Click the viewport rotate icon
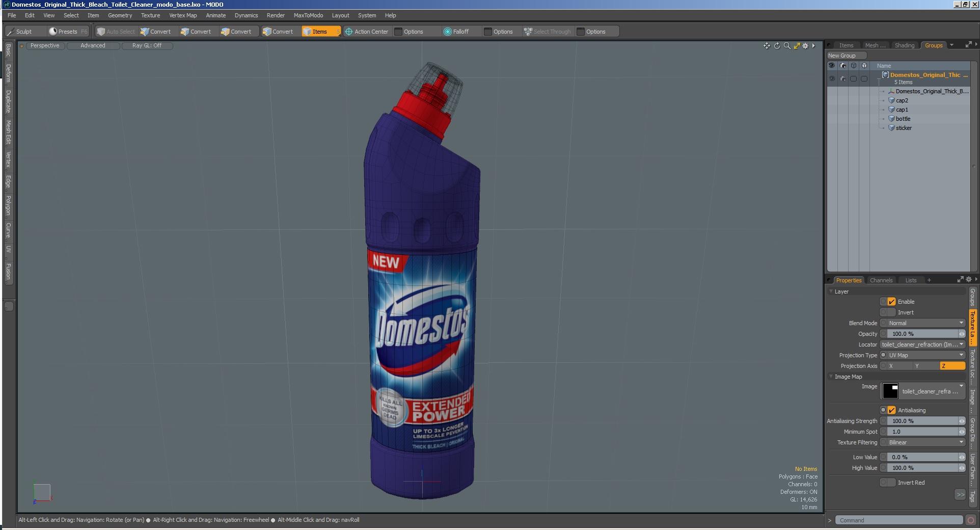This screenshot has width=980, height=530. [777, 46]
